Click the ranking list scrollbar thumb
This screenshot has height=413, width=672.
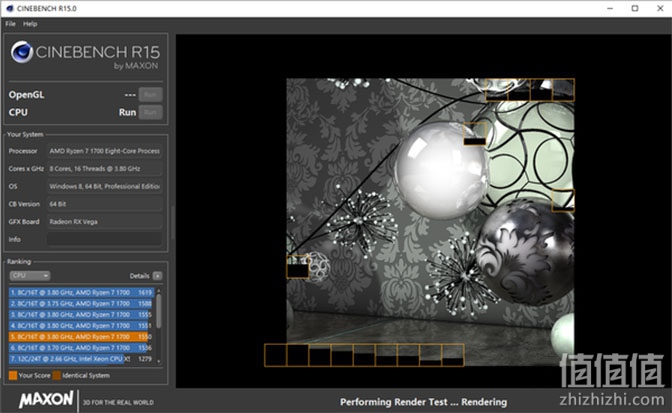click(x=159, y=311)
